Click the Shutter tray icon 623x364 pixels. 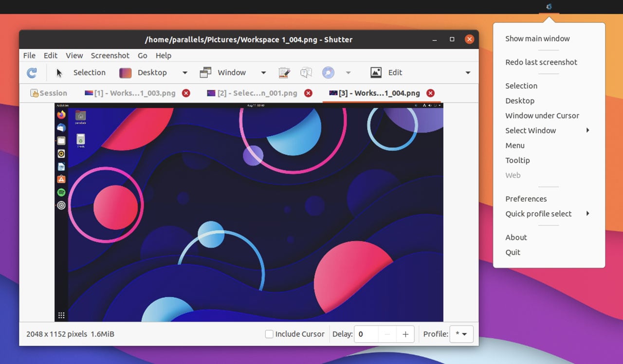click(549, 7)
